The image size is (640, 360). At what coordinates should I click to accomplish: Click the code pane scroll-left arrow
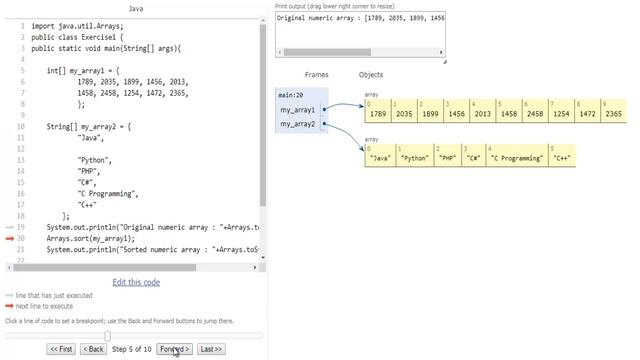point(9,268)
